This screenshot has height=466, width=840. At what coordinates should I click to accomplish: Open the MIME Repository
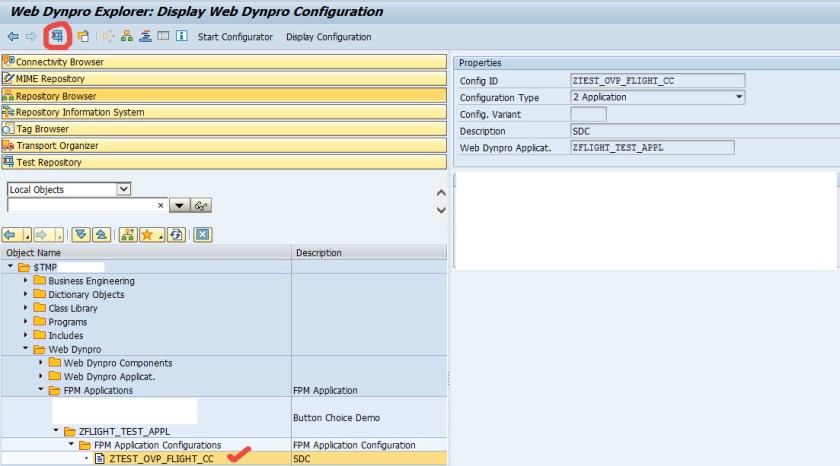(224, 79)
